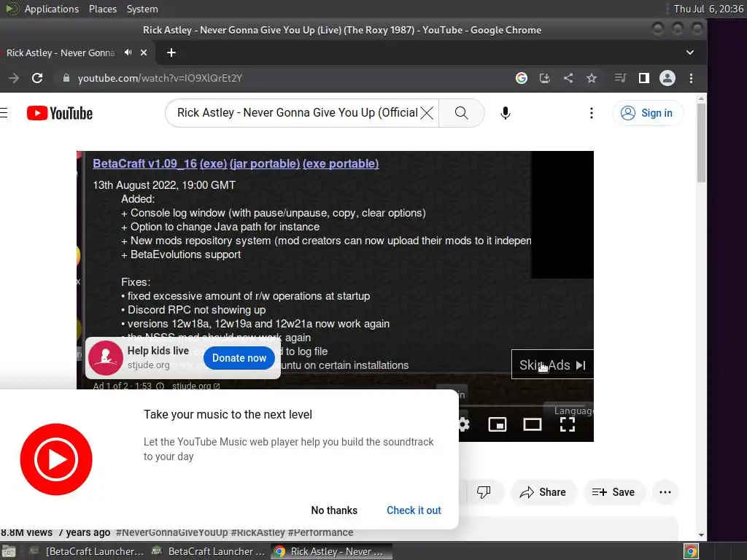747x560 pixels.
Task: Click the clock Thu Jul 6, 20:36
Action: tap(708, 9)
